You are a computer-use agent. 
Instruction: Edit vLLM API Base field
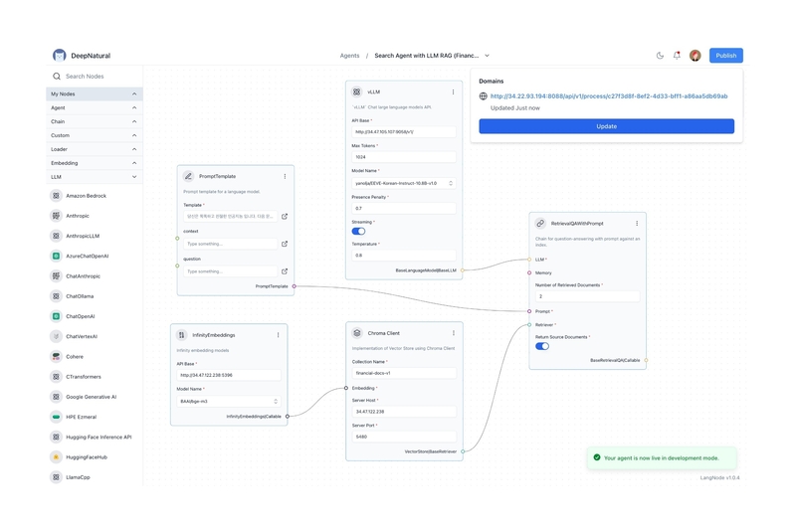coord(404,132)
